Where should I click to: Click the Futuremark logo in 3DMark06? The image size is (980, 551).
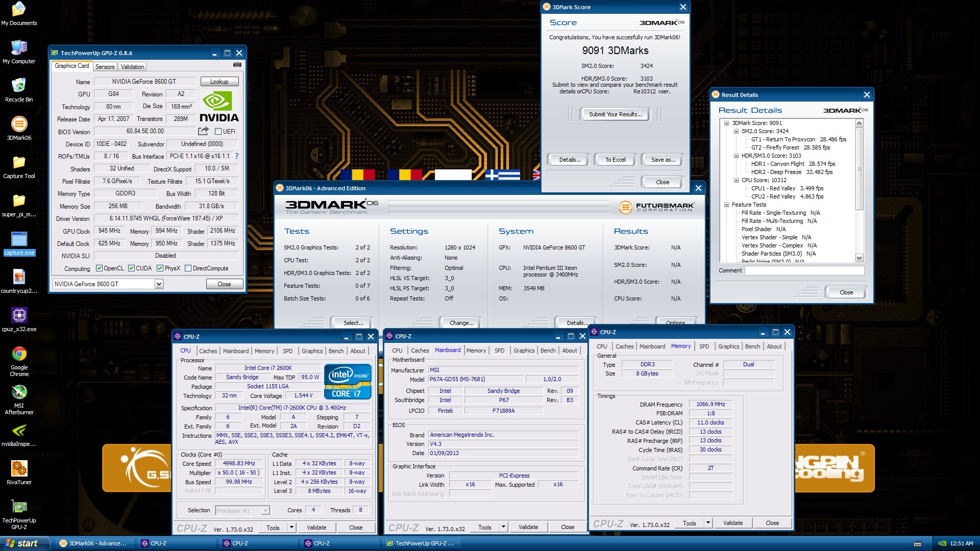pos(657,207)
